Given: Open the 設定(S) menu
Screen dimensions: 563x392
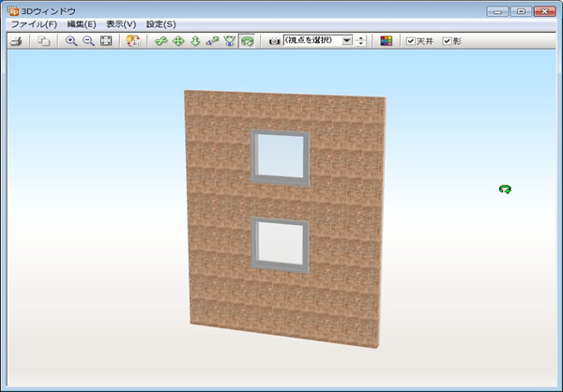Looking at the screenshot, I should pos(160,23).
